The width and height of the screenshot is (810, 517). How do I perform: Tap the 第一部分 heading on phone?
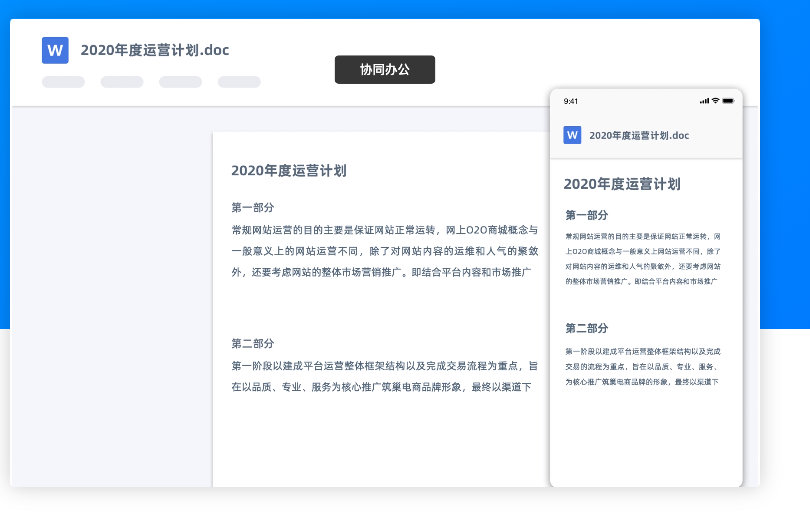pos(587,215)
